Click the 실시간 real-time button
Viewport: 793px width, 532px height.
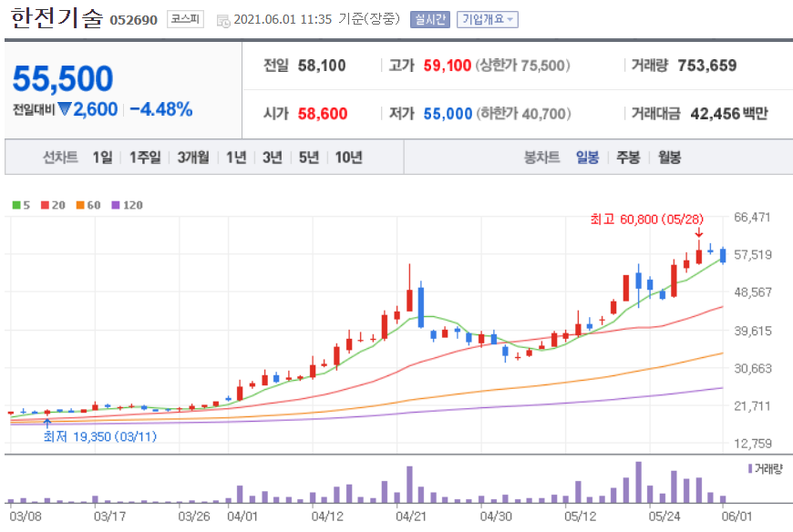pos(430,20)
